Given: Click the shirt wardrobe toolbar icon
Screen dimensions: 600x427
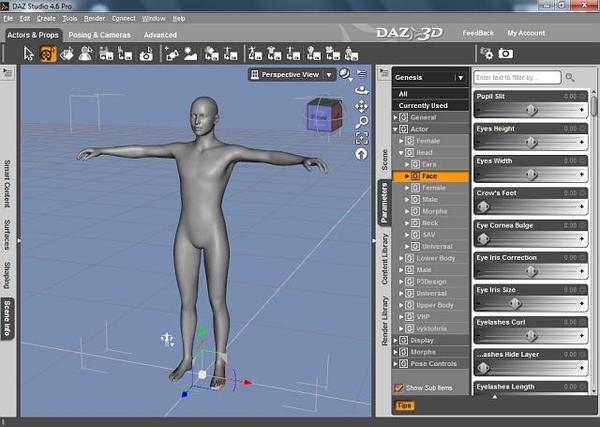Looking at the screenshot, I should (274, 54).
